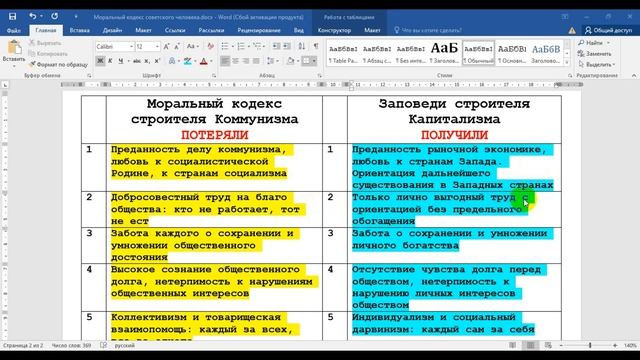The height and width of the screenshot is (360, 640).
Task: Switch to the Ссылки tab
Action: [175, 30]
